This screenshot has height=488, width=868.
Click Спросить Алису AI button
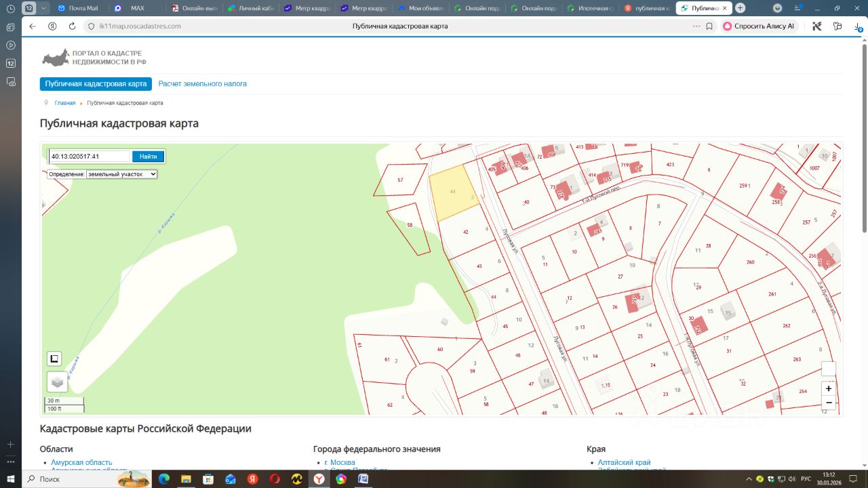coord(758,26)
